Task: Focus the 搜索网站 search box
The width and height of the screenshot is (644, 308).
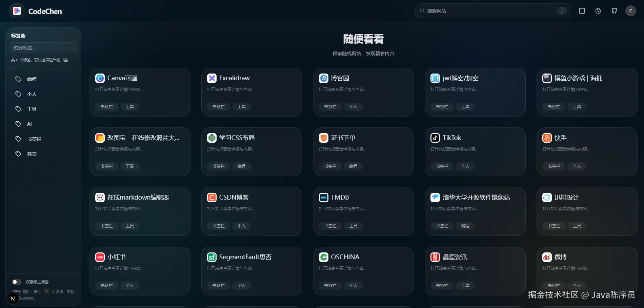Action: point(493,11)
